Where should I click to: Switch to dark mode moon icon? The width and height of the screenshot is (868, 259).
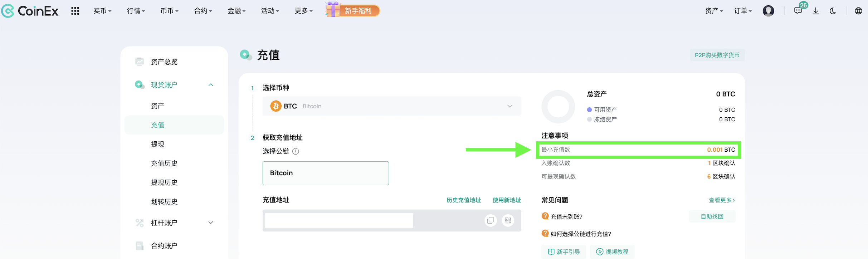tap(833, 11)
